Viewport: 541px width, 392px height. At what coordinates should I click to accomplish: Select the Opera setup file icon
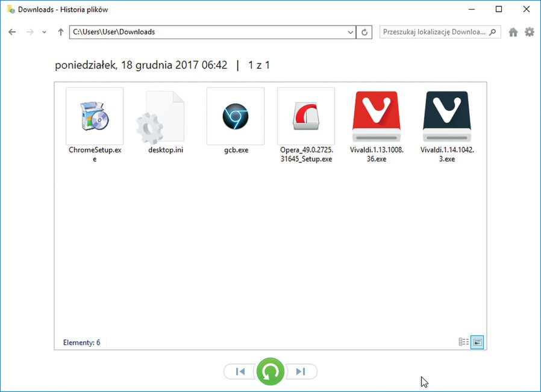(306, 116)
